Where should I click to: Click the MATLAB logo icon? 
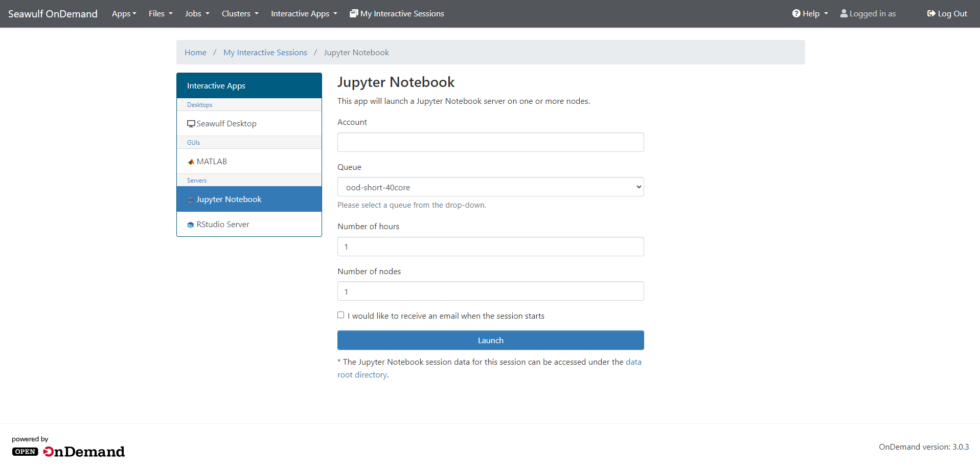pyautogui.click(x=191, y=162)
